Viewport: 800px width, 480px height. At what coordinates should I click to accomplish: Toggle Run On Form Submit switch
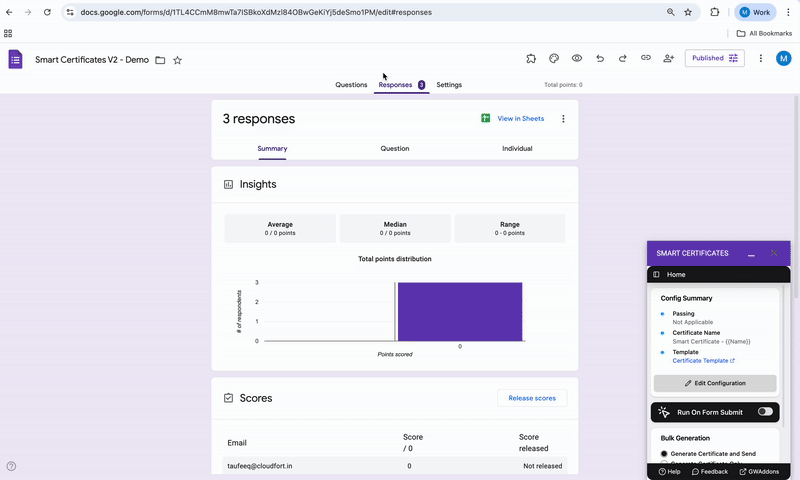pyautogui.click(x=765, y=412)
